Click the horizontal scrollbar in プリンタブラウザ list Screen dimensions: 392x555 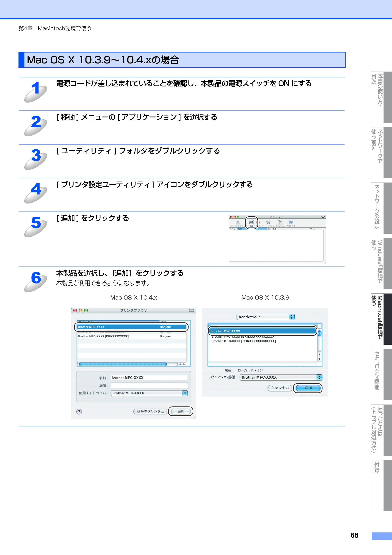coord(123,364)
